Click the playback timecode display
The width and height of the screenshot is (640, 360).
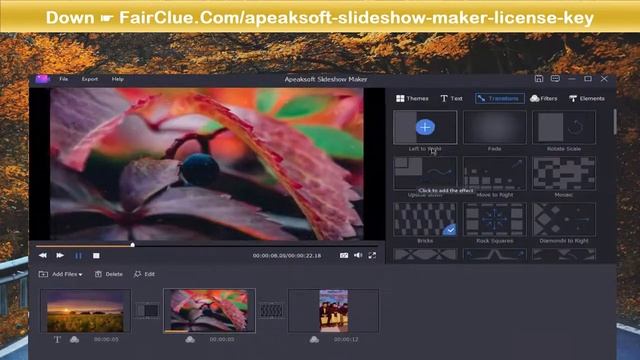tap(287, 256)
